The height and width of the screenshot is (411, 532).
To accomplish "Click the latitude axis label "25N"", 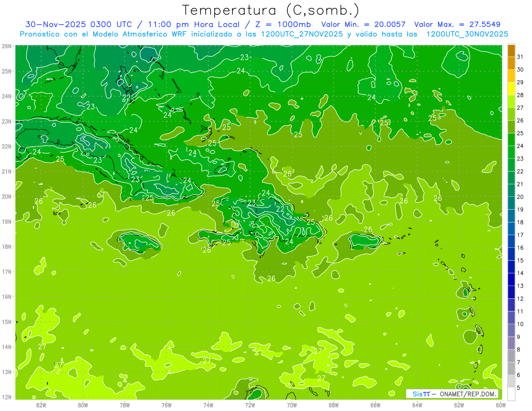I will pyautogui.click(x=7, y=71).
